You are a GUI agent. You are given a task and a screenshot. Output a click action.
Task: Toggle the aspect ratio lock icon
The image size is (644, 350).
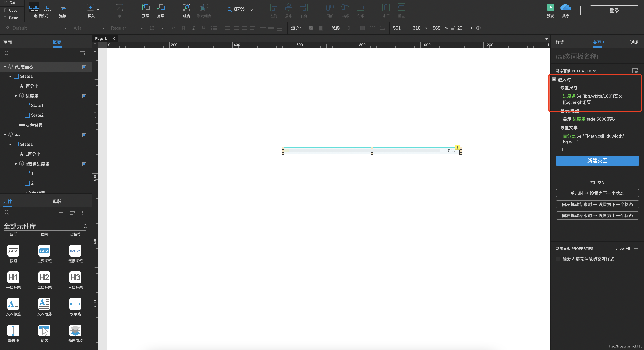click(x=453, y=28)
